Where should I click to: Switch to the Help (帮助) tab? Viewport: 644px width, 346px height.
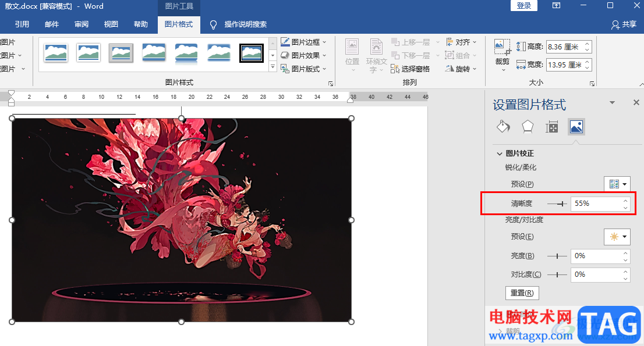[140, 24]
